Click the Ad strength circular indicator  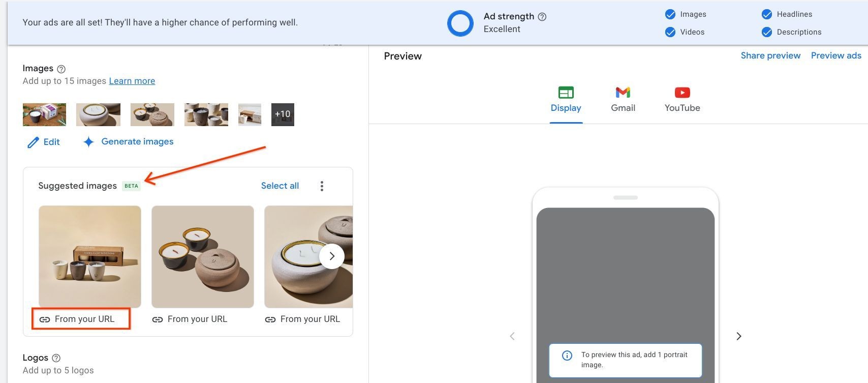(460, 23)
